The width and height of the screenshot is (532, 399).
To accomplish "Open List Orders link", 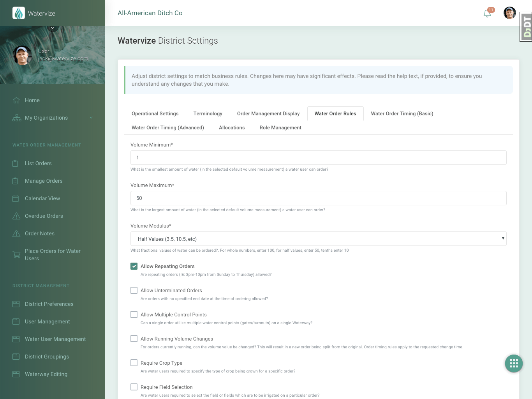I will coord(38,163).
